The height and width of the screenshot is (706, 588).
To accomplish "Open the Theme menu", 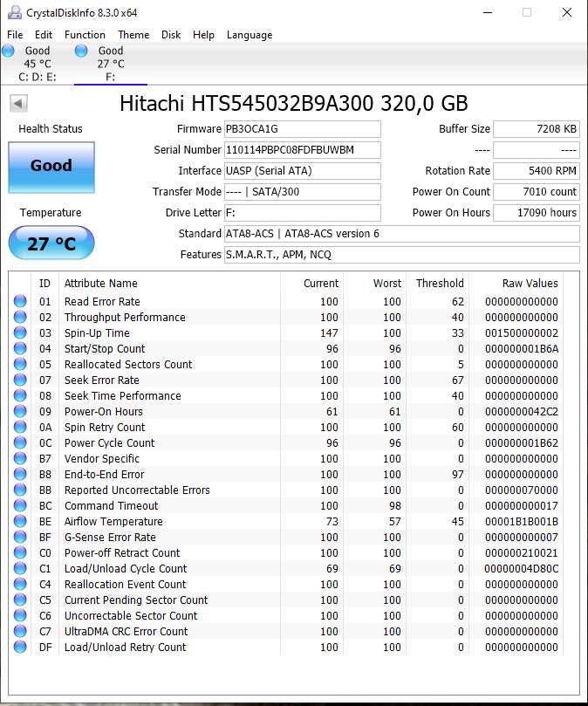I will [x=133, y=35].
